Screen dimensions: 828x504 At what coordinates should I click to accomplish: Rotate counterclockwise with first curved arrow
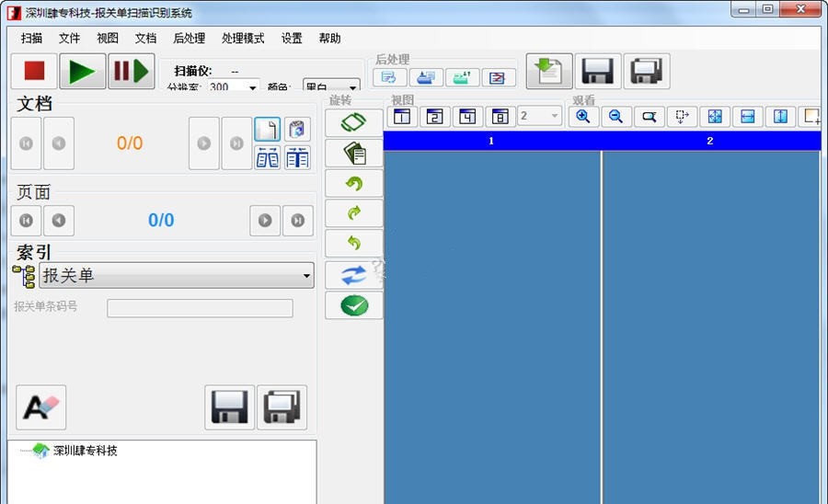point(354,184)
